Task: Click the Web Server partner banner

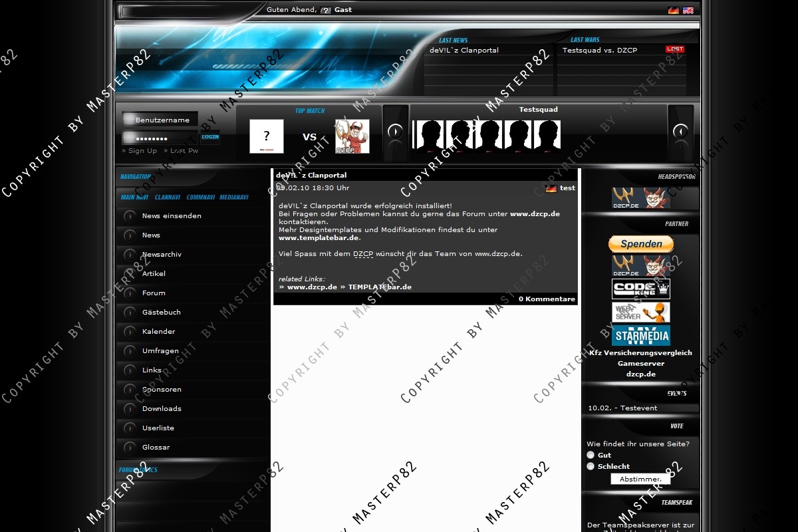Action: tap(641, 312)
